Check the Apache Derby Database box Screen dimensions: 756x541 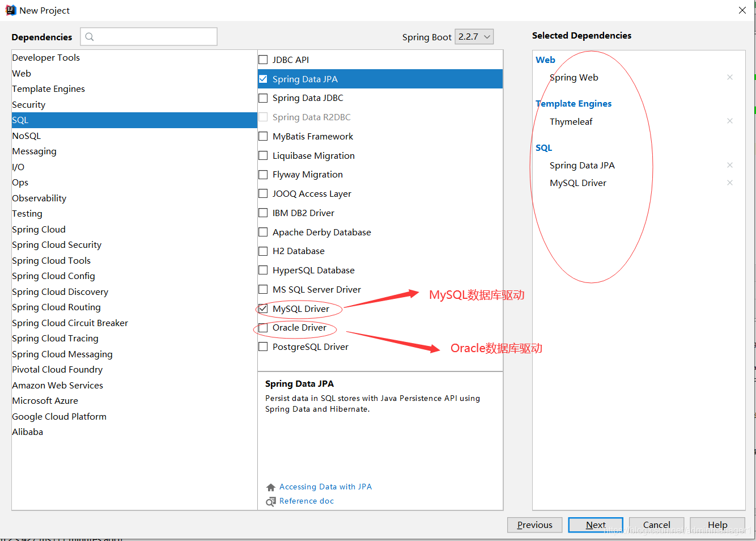pos(263,232)
